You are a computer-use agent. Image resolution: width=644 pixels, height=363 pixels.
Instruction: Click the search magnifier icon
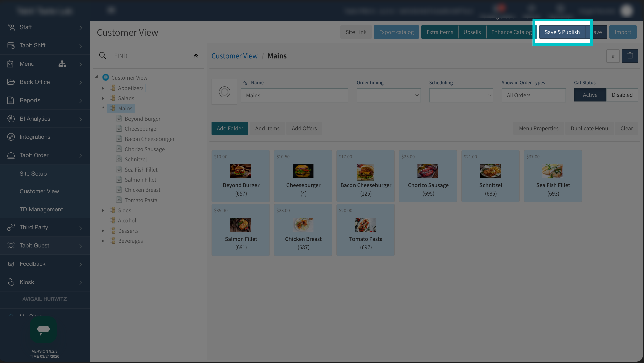102,55
